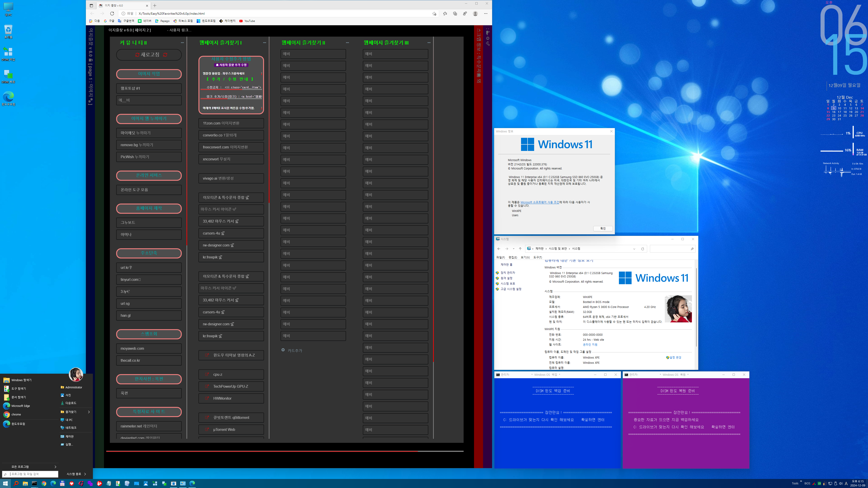
Task: Add this page to favorites star icon
Action: click(434, 14)
